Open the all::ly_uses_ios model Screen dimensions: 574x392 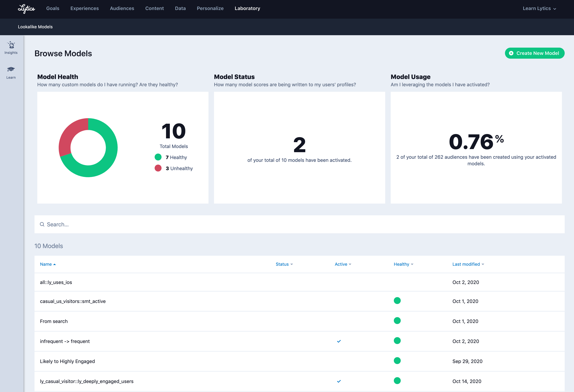pos(56,282)
